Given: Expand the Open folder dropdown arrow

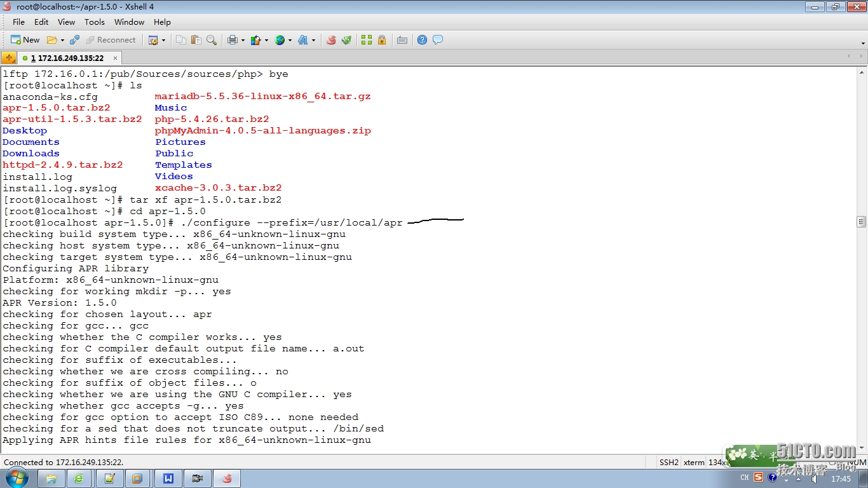Looking at the screenshot, I should [x=62, y=40].
